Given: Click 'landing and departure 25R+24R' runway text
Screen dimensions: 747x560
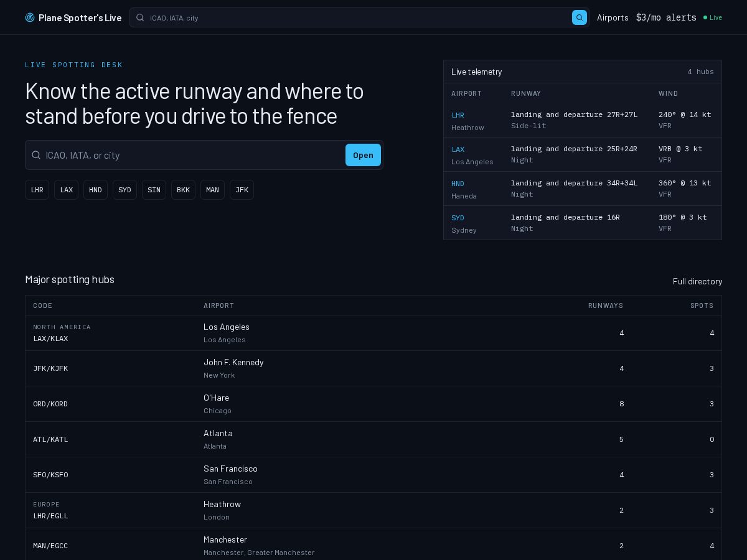Looking at the screenshot, I should [x=574, y=149].
